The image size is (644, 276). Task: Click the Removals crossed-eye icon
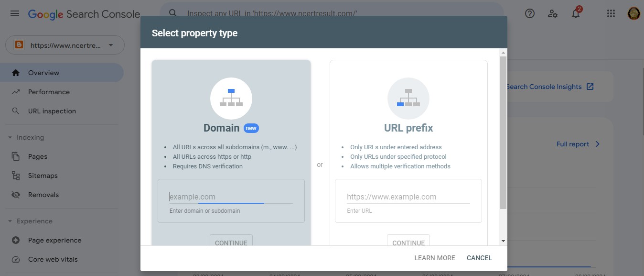16,195
